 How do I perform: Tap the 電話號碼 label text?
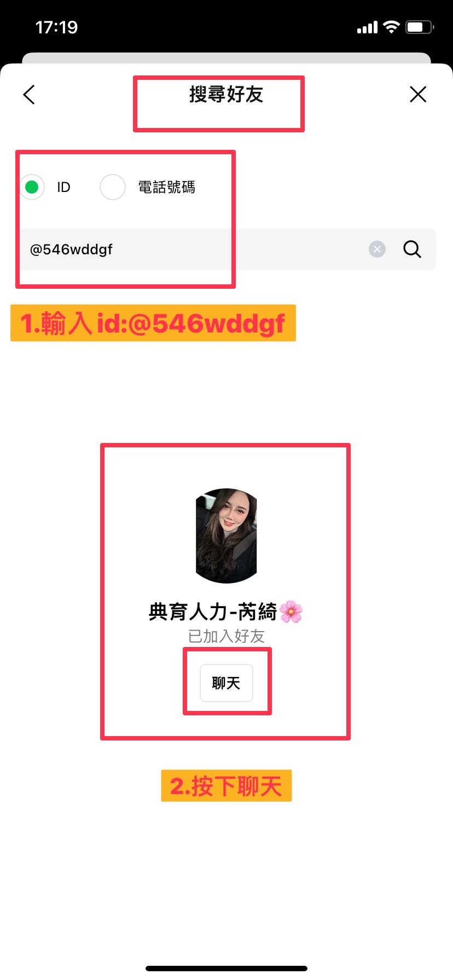(166, 187)
